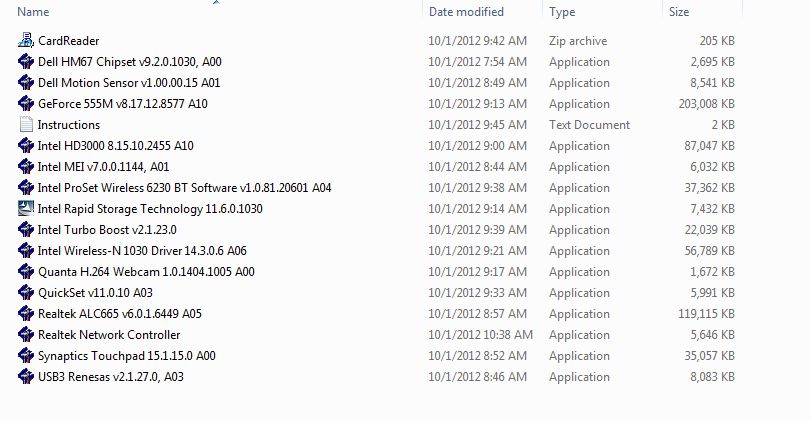
Task: Click the Synaptics Touchpad installer icon
Action: (x=26, y=355)
